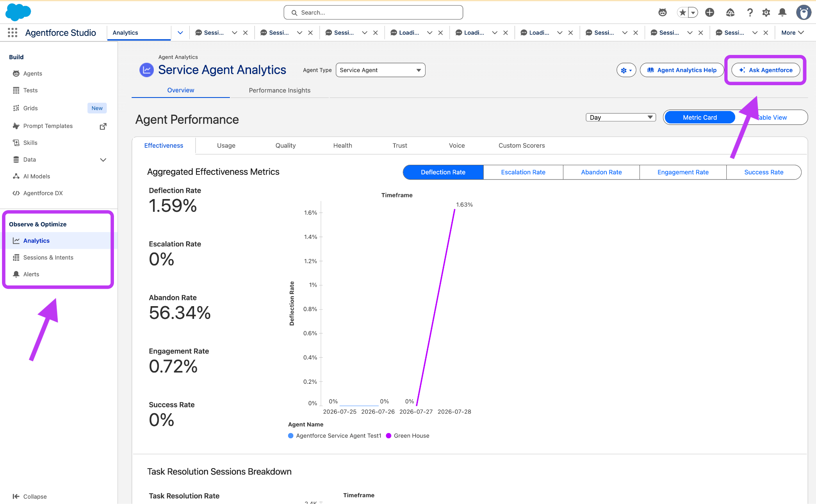Select the Quality tab
The width and height of the screenshot is (816, 504).
[x=285, y=146]
